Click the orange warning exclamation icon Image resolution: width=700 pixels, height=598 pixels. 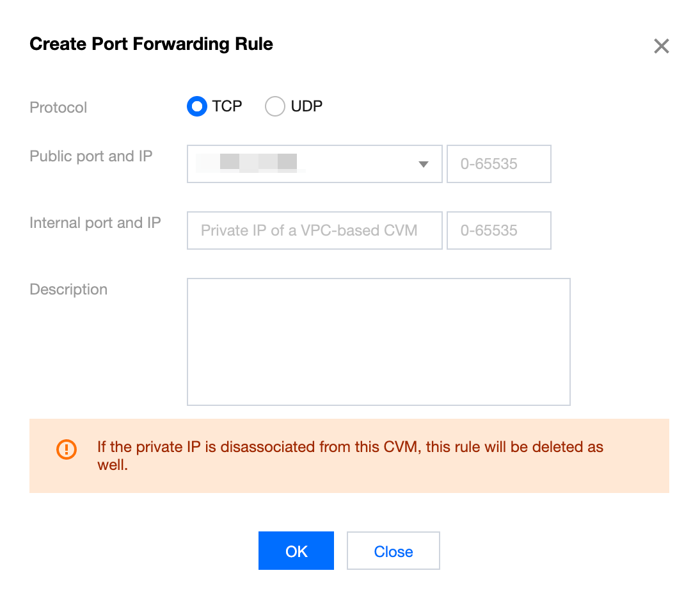(x=67, y=449)
